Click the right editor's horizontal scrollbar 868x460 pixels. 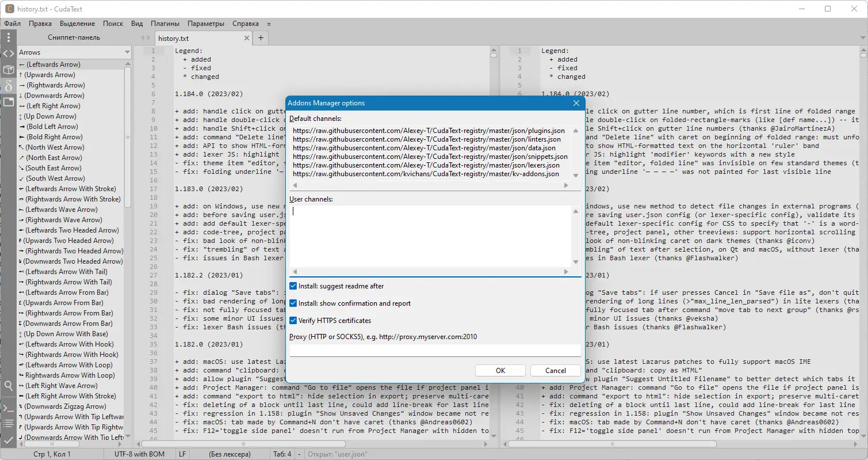click(x=613, y=444)
